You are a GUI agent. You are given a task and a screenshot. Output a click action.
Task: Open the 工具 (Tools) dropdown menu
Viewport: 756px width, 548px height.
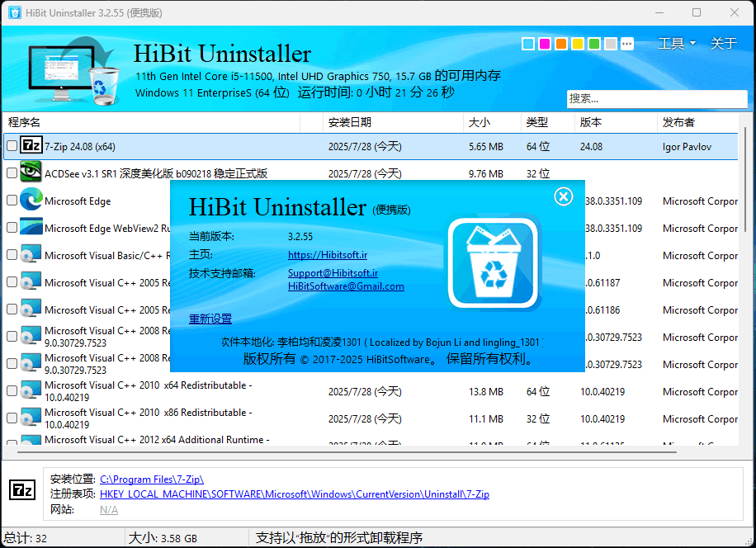click(x=676, y=43)
